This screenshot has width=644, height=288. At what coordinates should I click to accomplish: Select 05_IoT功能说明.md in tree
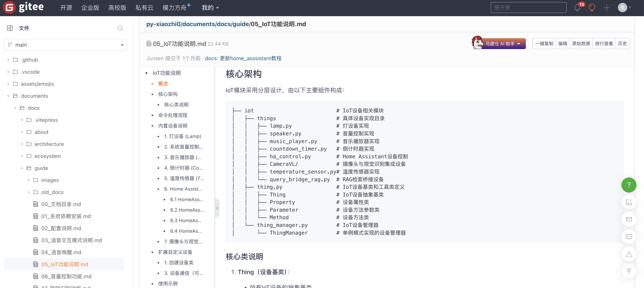65,264
